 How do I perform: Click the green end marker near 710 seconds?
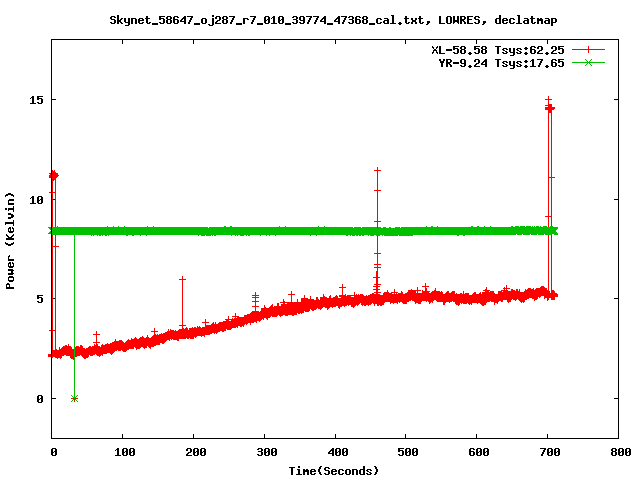tap(552, 231)
